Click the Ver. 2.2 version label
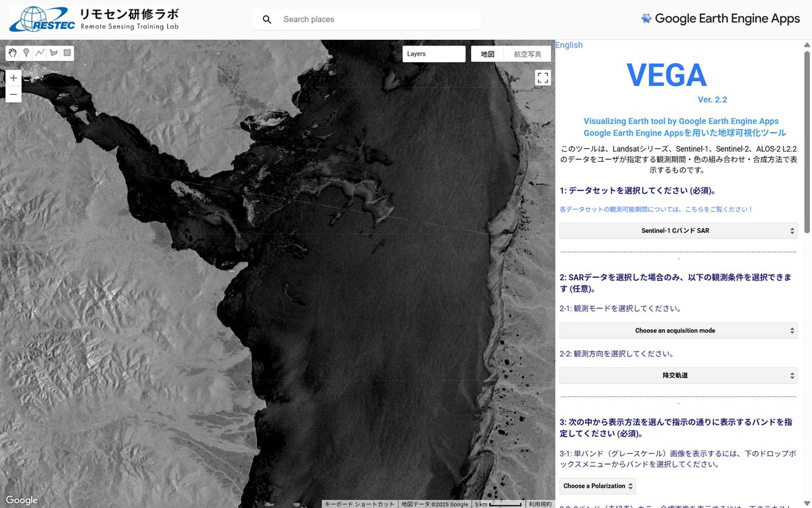Image resolution: width=812 pixels, height=508 pixels. click(712, 100)
